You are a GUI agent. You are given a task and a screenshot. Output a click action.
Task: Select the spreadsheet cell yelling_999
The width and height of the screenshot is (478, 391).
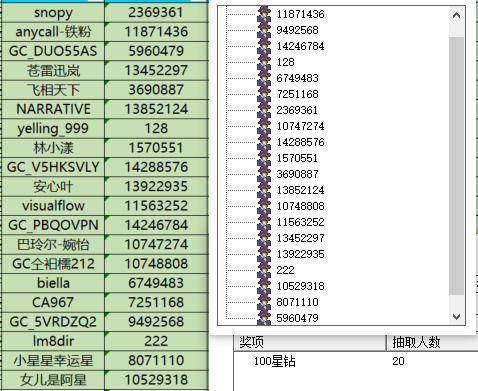coord(53,129)
